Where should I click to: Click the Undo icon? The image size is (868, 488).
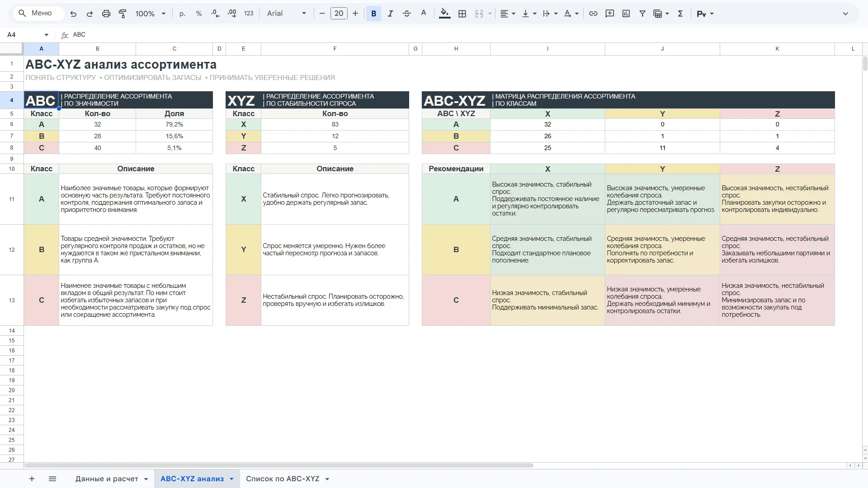(x=73, y=14)
